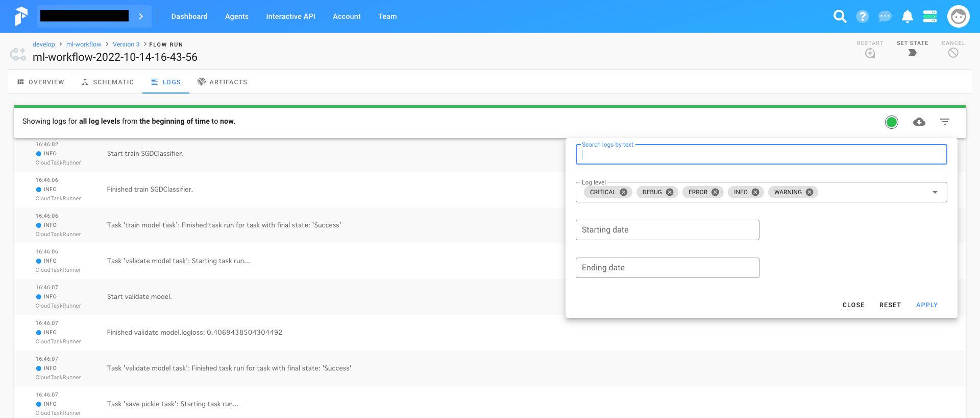Open the user avatar menu
The image size is (980, 418).
click(x=958, y=16)
